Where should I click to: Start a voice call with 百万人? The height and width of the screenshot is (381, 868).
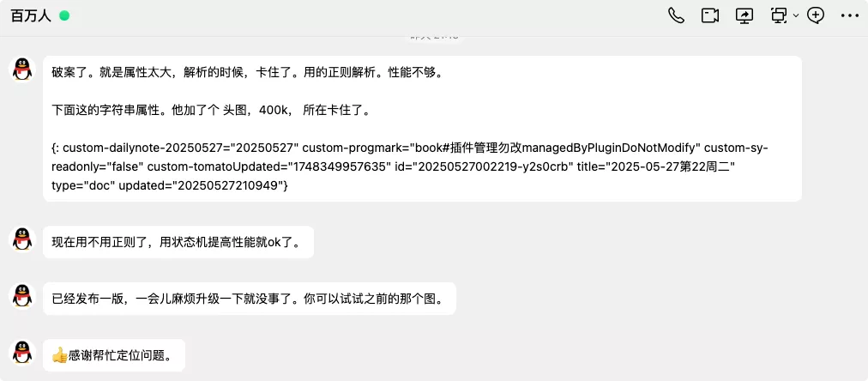(676, 15)
